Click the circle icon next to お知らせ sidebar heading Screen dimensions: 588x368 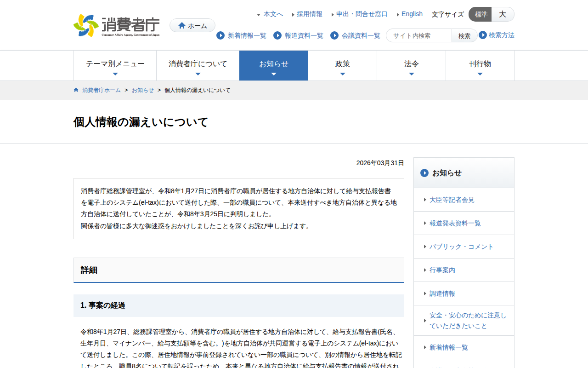click(424, 173)
